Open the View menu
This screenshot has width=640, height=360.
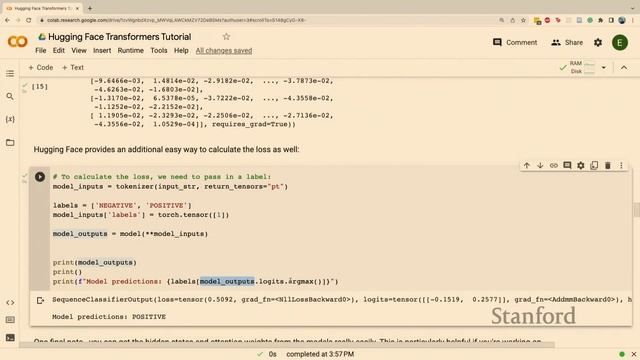click(79, 51)
